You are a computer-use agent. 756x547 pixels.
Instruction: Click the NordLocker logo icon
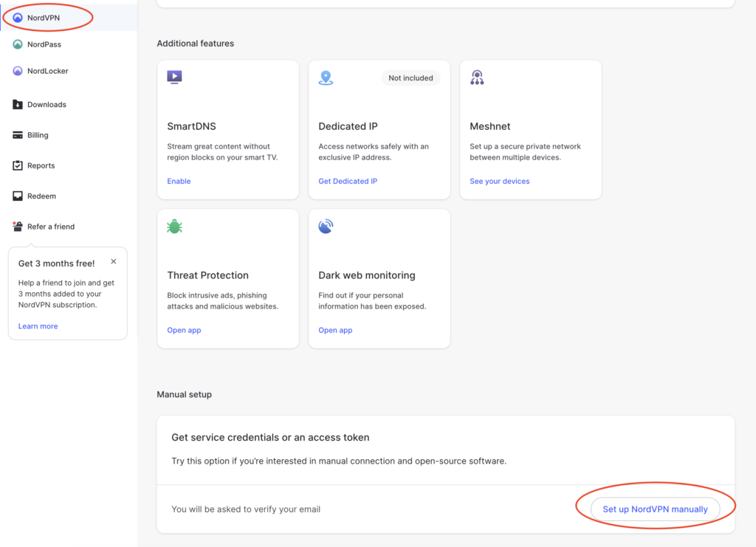click(18, 71)
